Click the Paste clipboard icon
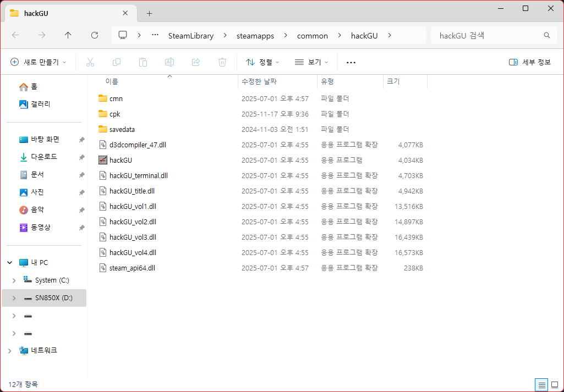The height and width of the screenshot is (392, 564). click(143, 62)
